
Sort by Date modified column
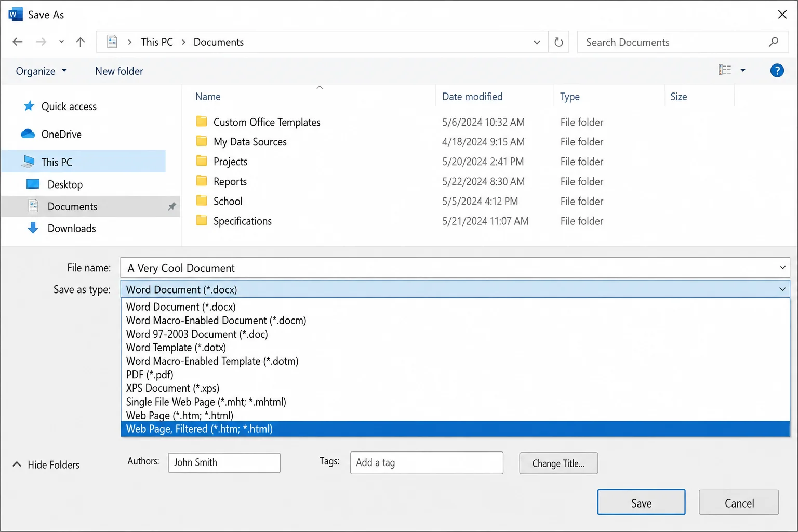tap(472, 97)
